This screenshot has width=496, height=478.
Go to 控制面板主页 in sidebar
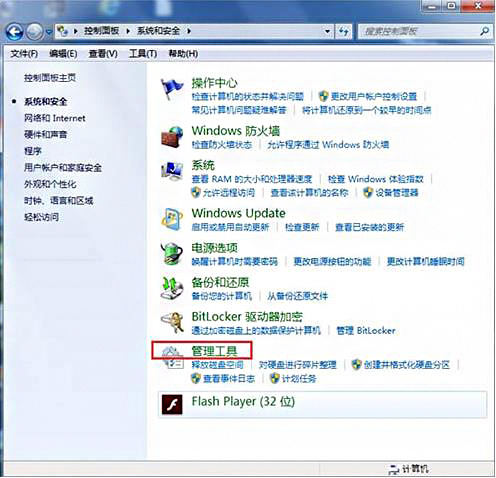point(50,78)
